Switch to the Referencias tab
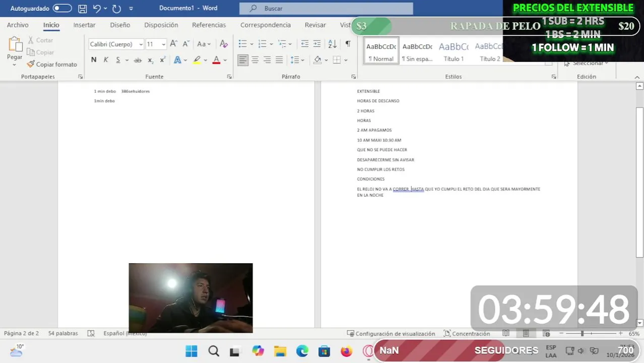The height and width of the screenshot is (363, 644). pyautogui.click(x=209, y=25)
